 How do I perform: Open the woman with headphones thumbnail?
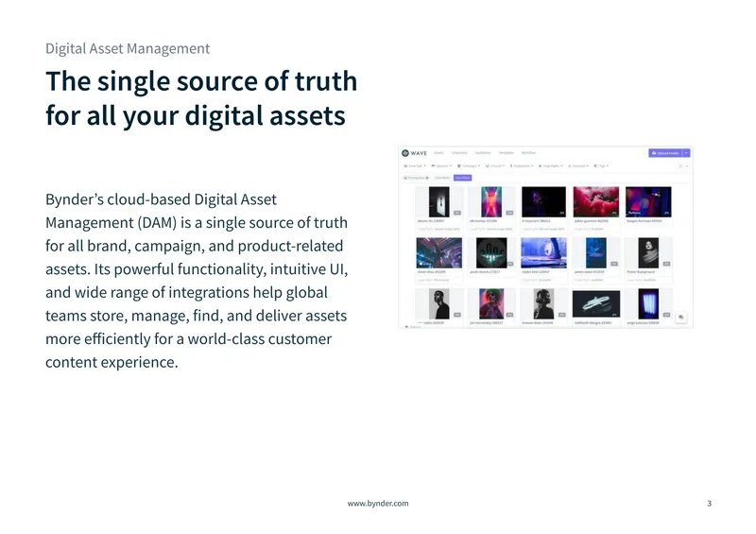click(543, 304)
